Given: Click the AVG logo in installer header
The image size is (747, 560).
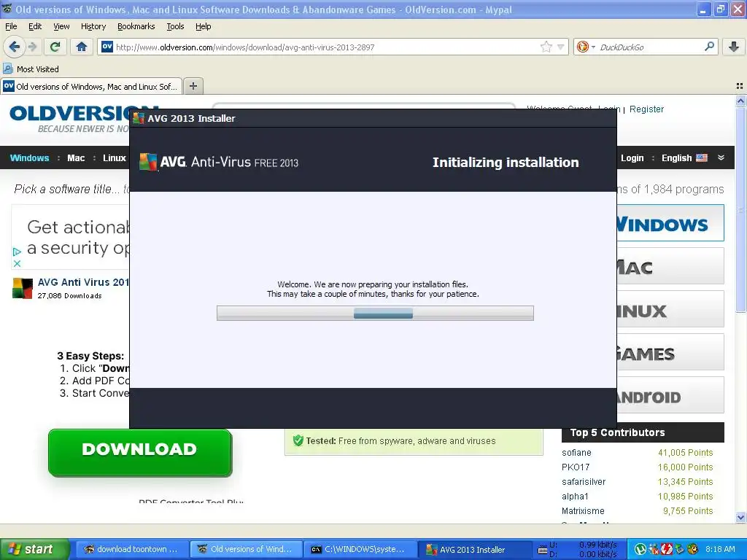Looking at the screenshot, I should [x=148, y=162].
